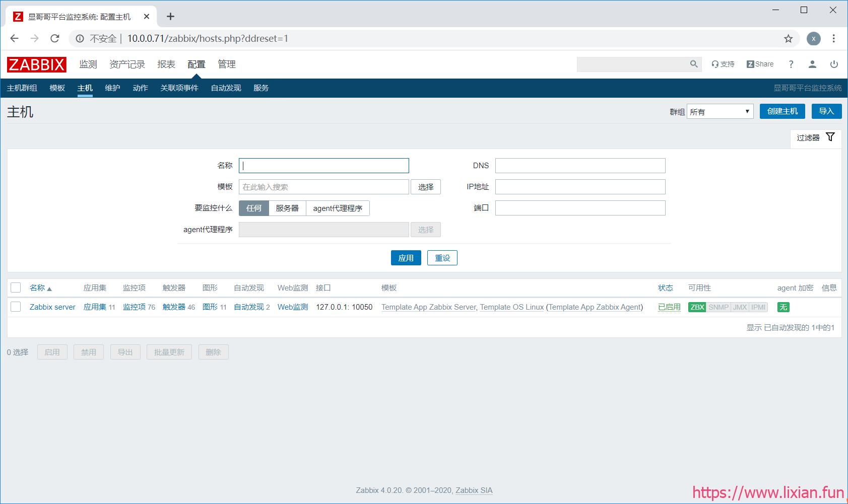
Task: Click the power logout icon
Action: (x=834, y=64)
